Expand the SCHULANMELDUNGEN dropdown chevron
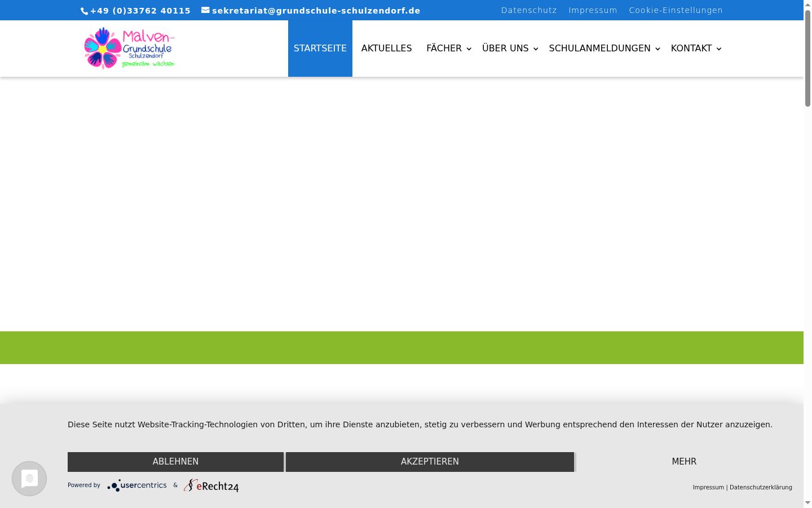 [657, 49]
